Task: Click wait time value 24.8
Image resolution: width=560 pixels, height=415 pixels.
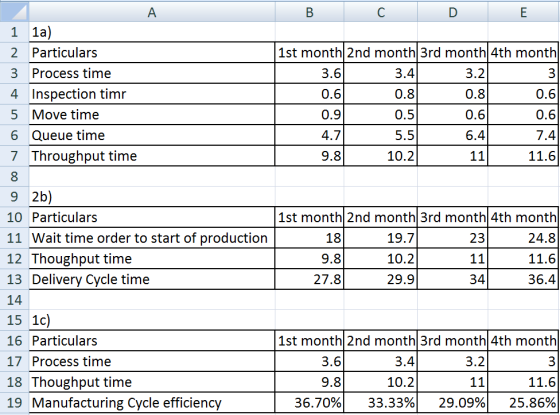Action: point(523,238)
